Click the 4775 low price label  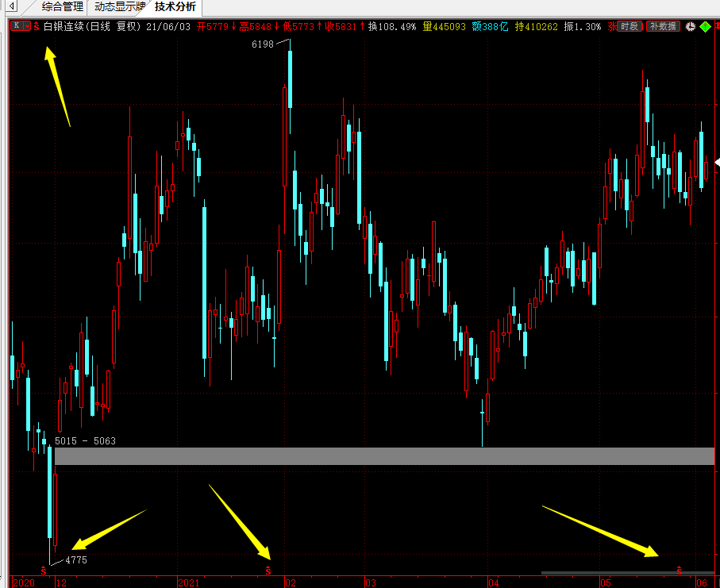pyautogui.click(x=75, y=560)
